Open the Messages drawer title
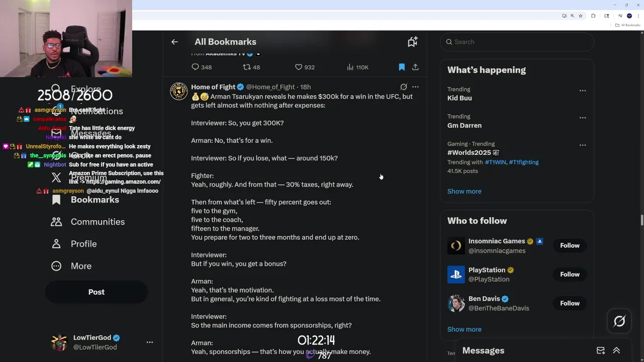The height and width of the screenshot is (362, 644). pos(483,350)
